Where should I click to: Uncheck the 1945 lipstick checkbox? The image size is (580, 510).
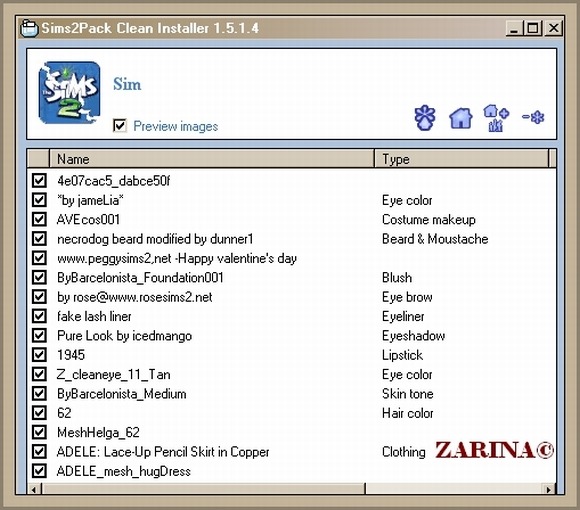(39, 355)
